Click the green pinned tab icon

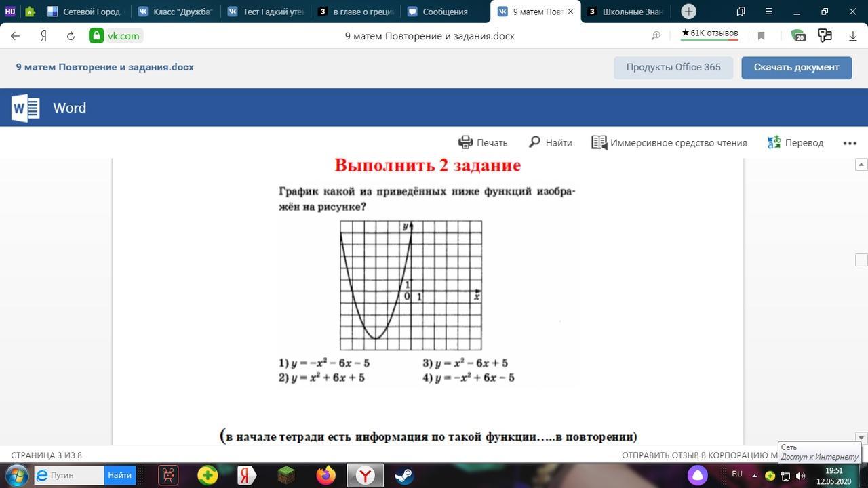pyautogui.click(x=30, y=12)
